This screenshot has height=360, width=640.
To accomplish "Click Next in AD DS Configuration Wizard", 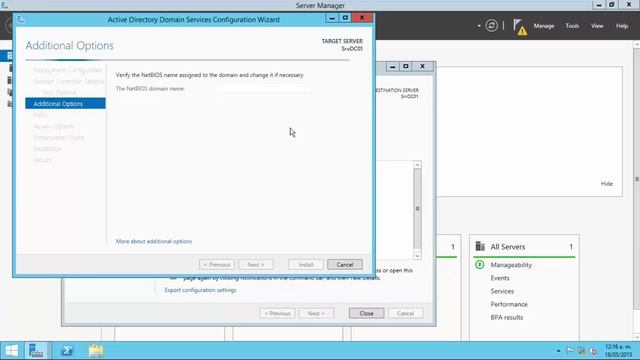I will (256, 264).
